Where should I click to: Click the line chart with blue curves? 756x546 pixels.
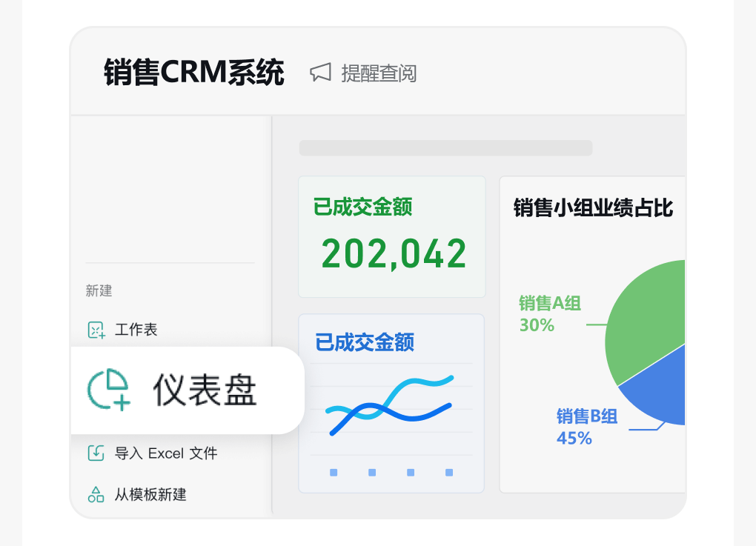391,405
